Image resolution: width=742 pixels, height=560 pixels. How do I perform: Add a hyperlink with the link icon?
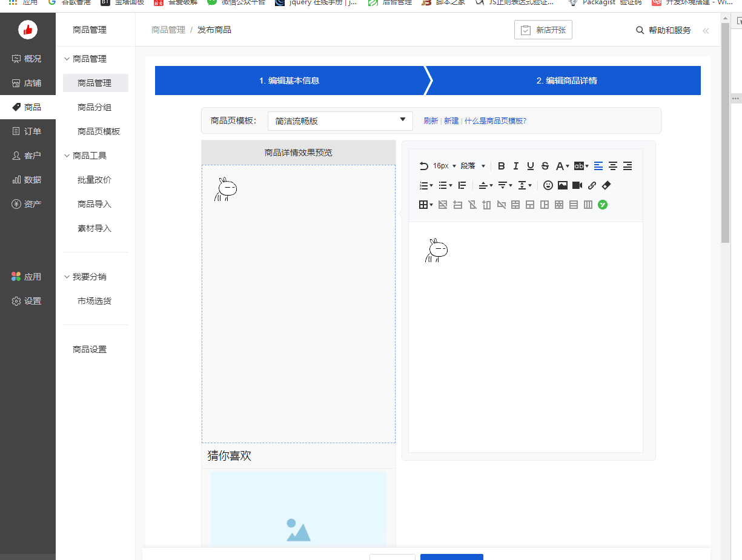tap(592, 185)
